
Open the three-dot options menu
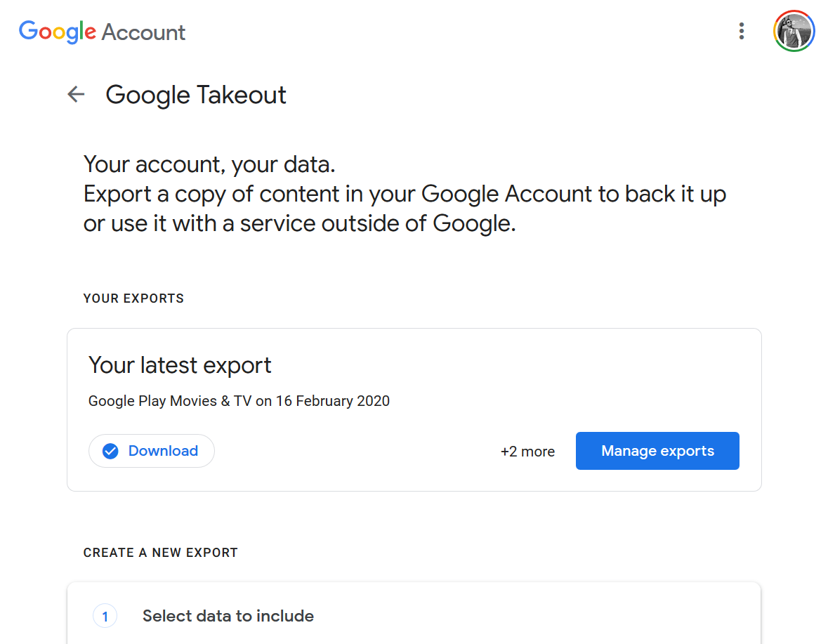[741, 32]
